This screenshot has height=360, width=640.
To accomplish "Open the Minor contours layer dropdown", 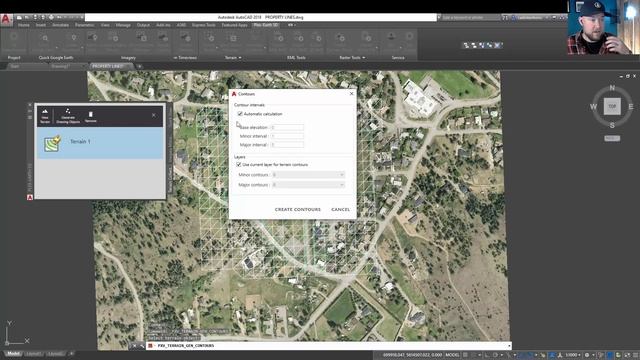I will click(308, 175).
